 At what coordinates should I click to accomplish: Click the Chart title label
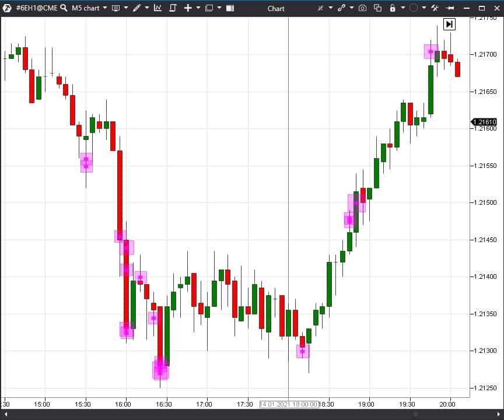(x=276, y=8)
